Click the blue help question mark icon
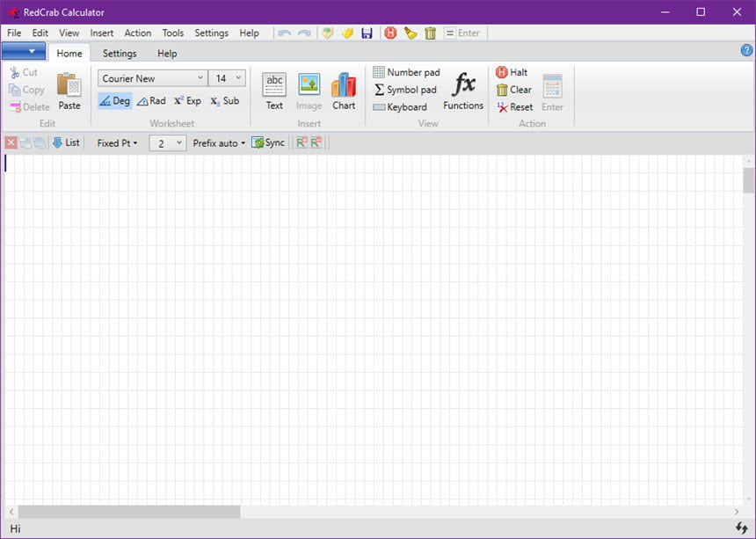The height and width of the screenshot is (539, 756). click(x=746, y=50)
